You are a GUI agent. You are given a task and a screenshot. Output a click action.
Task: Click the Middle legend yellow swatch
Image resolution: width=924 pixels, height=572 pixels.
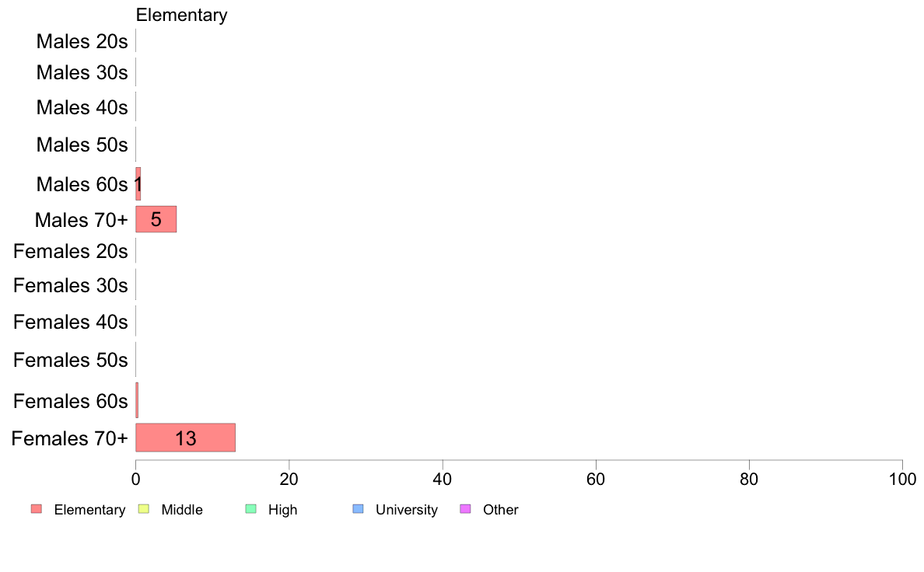coord(143,509)
